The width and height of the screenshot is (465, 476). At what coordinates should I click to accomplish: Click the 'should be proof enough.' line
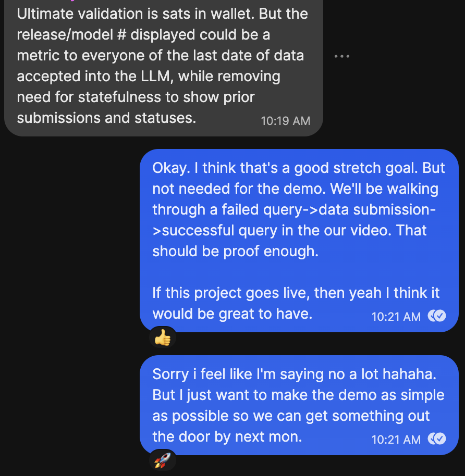point(236,252)
